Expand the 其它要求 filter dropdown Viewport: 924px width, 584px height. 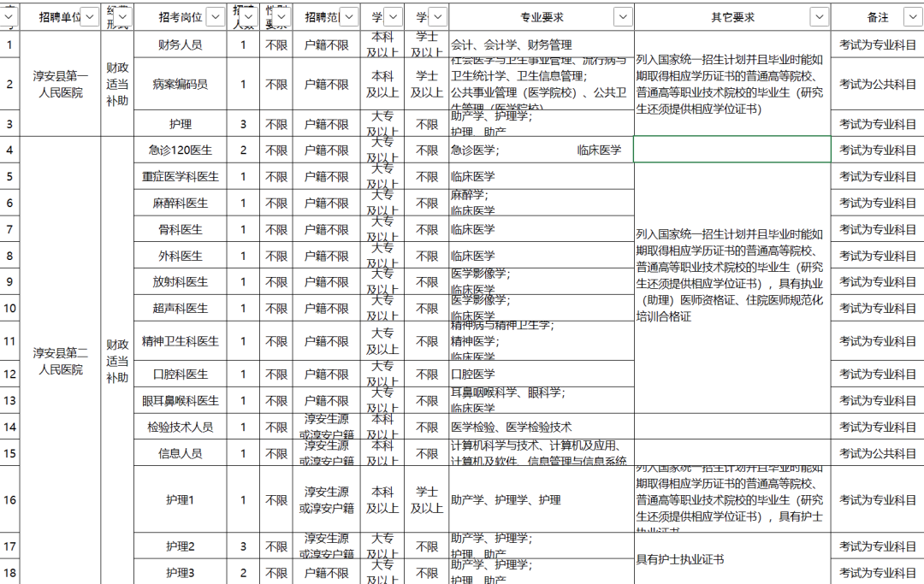point(819,17)
